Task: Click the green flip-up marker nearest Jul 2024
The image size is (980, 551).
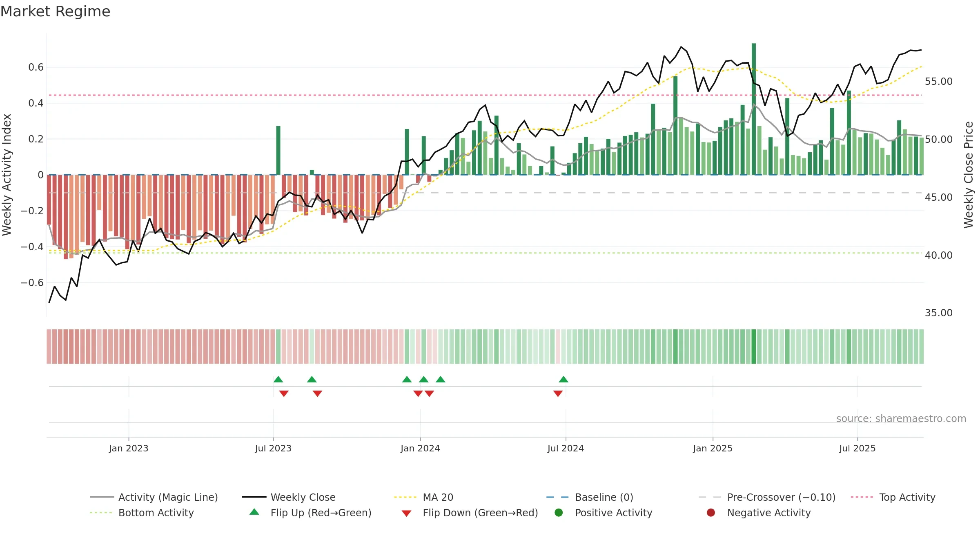Action: coord(563,380)
